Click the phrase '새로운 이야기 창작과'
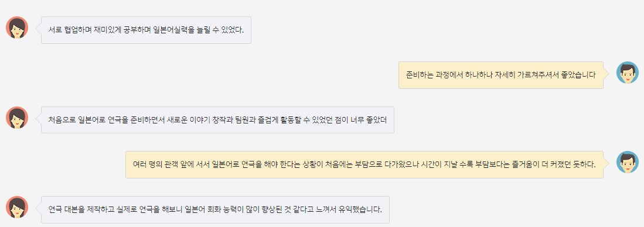 pyautogui.click(x=198, y=120)
